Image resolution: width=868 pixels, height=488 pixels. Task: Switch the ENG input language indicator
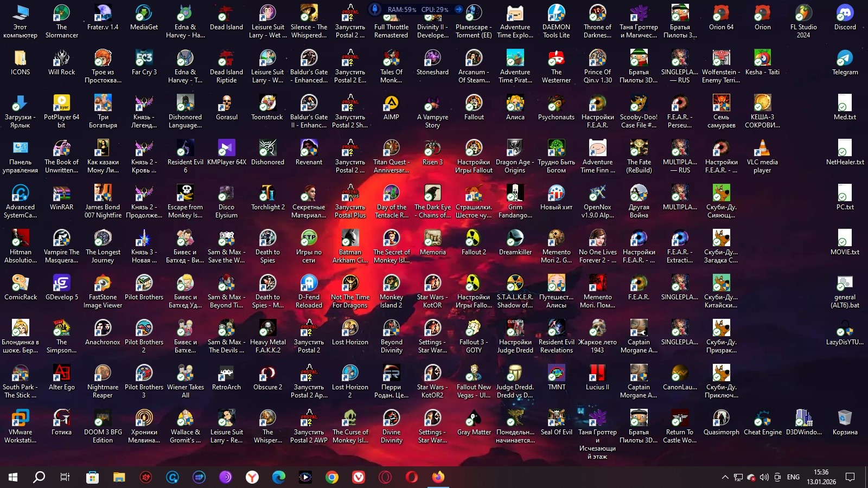[793, 477]
